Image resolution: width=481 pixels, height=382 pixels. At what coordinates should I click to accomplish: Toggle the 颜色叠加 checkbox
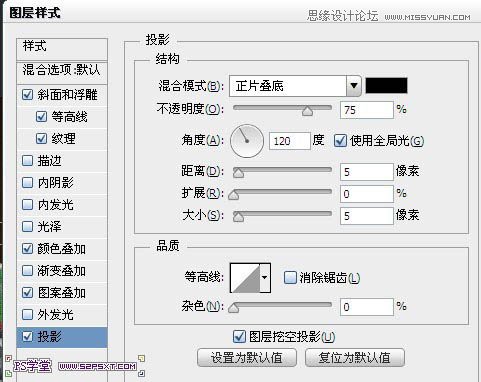pyautogui.click(x=27, y=249)
